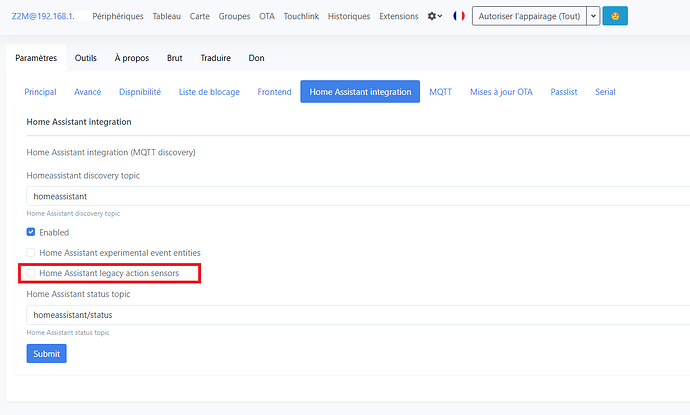The height and width of the screenshot is (415, 690).
Task: Uncheck the Enabled checkbox
Action: pyautogui.click(x=31, y=232)
